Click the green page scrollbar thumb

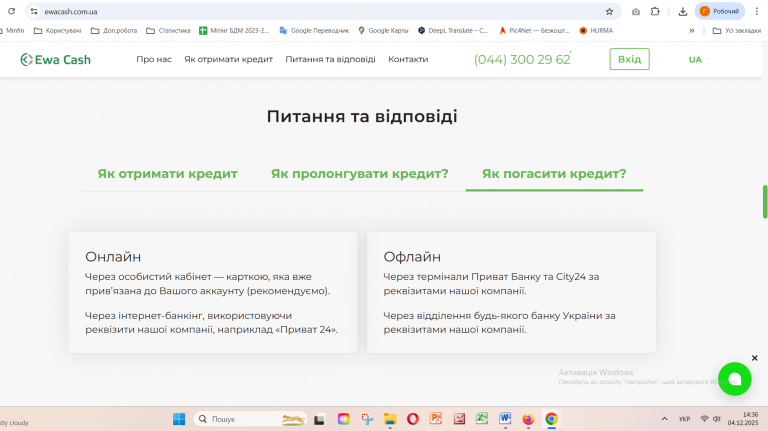[x=765, y=202]
